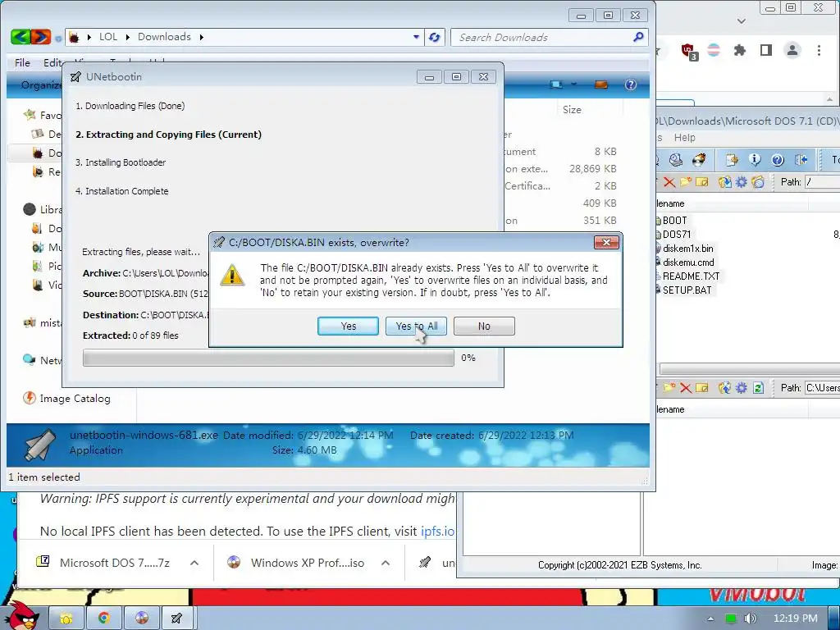Select BOOT folder in UltraISO
This screenshot has height=630, width=840.
[x=674, y=220]
